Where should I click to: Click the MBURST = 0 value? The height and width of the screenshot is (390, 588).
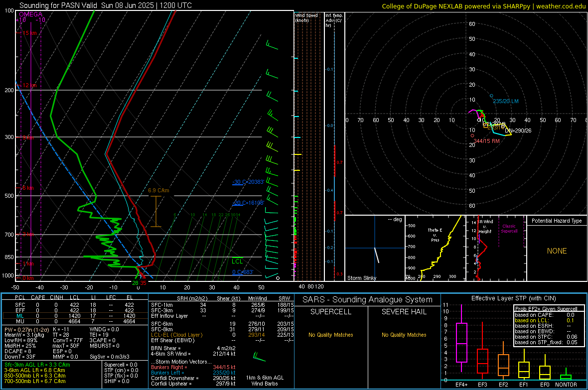pos(105,346)
